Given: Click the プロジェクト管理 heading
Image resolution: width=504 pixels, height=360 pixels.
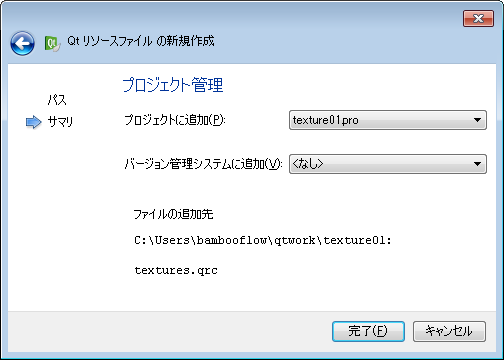Looking at the screenshot, I should [173, 85].
